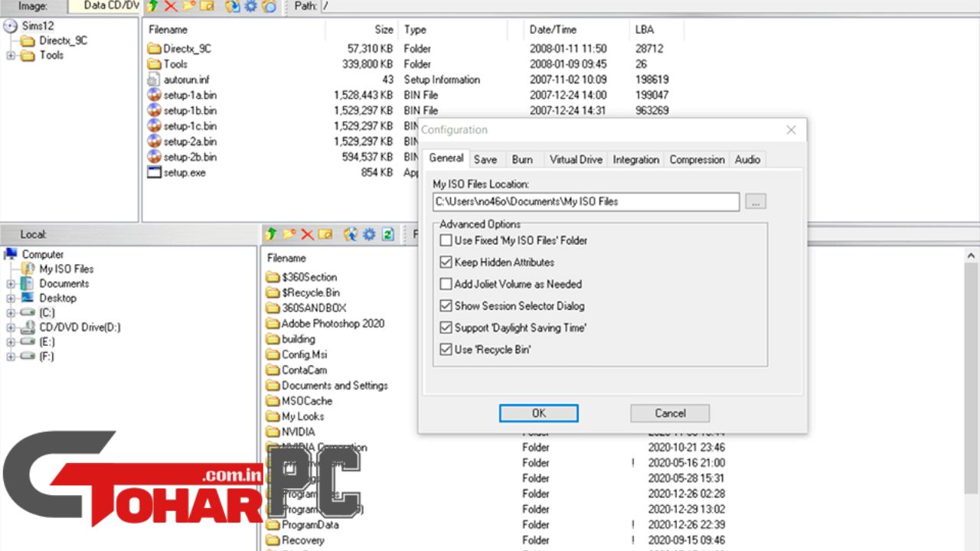980x551 pixels.
Task: Sort image list by Size column header
Action: pos(361,30)
